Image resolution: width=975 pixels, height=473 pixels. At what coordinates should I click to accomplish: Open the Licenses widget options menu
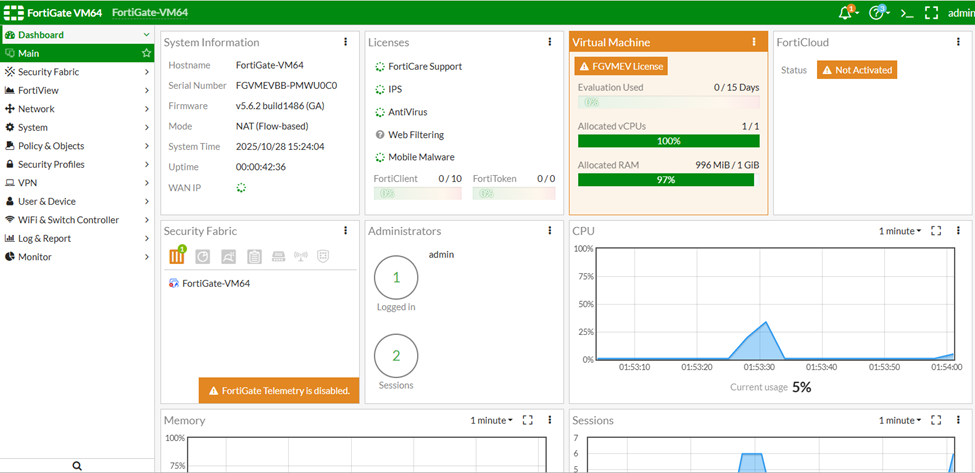550,42
